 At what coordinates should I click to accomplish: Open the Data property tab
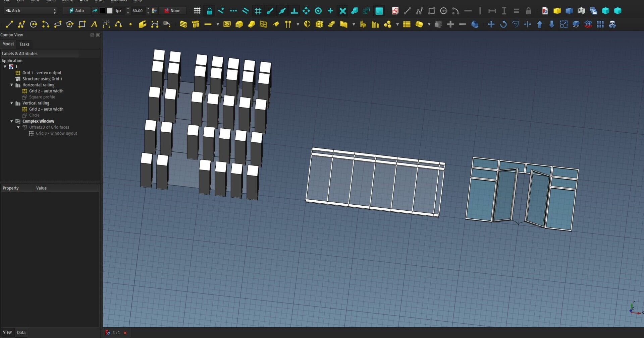click(x=21, y=333)
